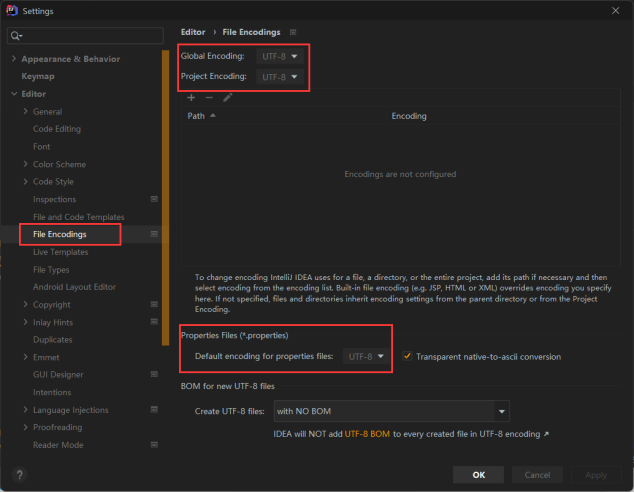
Task: Click project icon beside Inlay Hints row
Action: click(x=154, y=322)
